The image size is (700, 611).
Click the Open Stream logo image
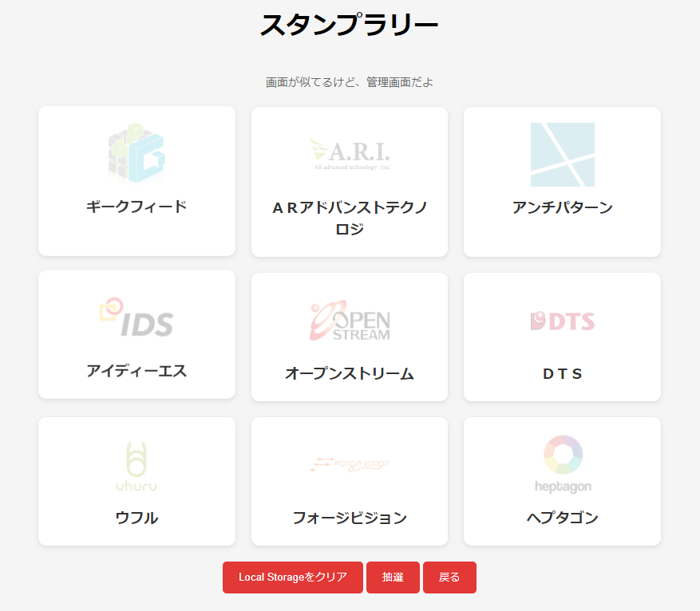pyautogui.click(x=350, y=321)
